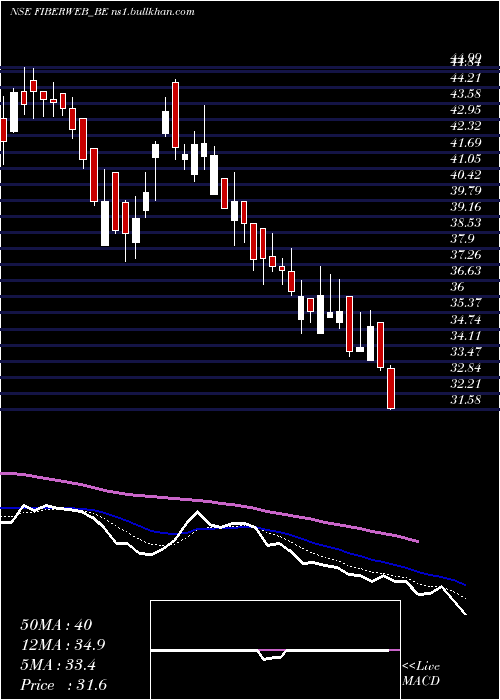Click the MACD histogram dip in the box
The image size is (500, 700).
pos(272,654)
